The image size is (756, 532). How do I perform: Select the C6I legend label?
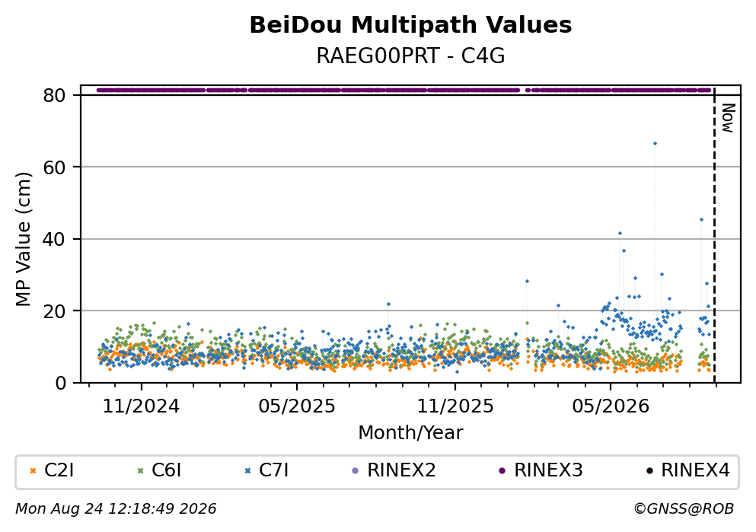[167, 470]
